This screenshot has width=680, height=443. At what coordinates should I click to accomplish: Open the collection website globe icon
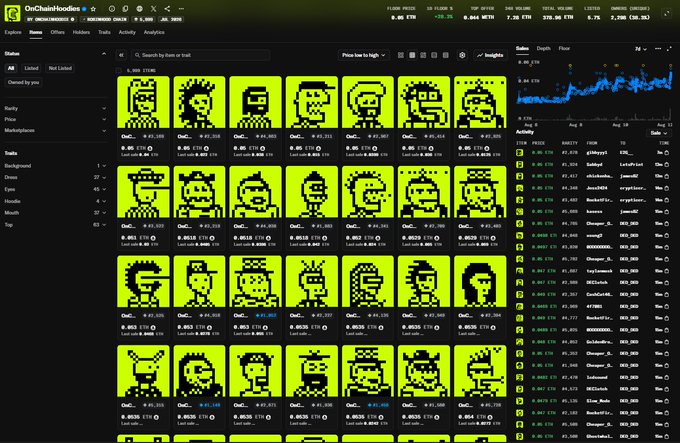point(139,9)
